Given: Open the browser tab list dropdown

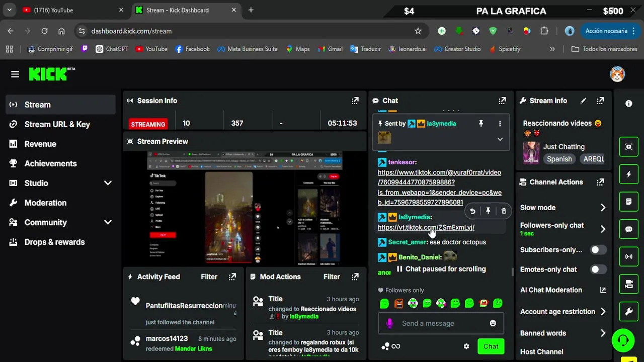Looking at the screenshot, I should [9, 10].
